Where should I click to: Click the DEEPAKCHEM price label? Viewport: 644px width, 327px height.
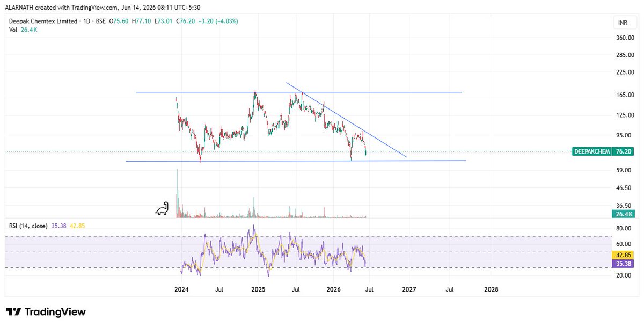coord(591,152)
